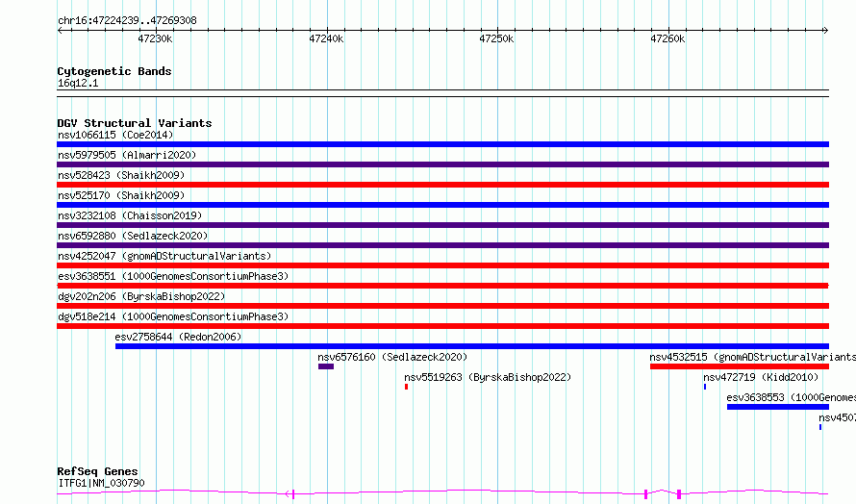The height and width of the screenshot is (504, 856).
Task: Click the 47240k ruler tick label
Action: [x=326, y=38]
